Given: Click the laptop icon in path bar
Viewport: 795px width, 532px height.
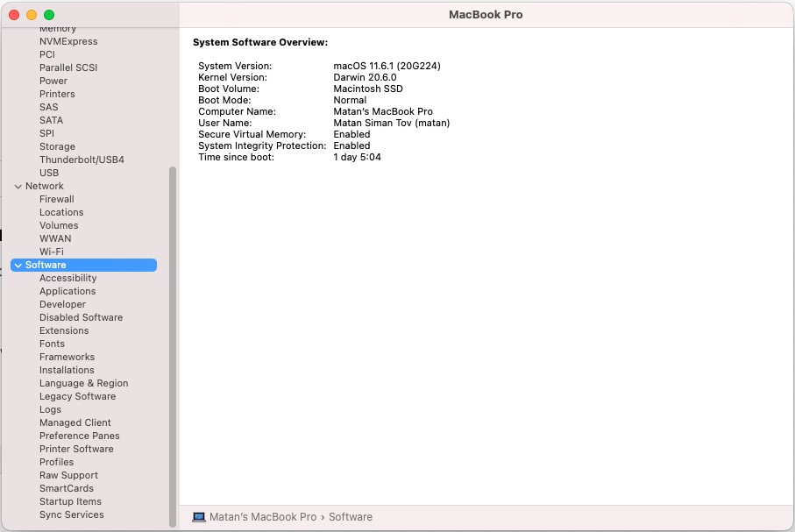Looking at the screenshot, I should [199, 517].
